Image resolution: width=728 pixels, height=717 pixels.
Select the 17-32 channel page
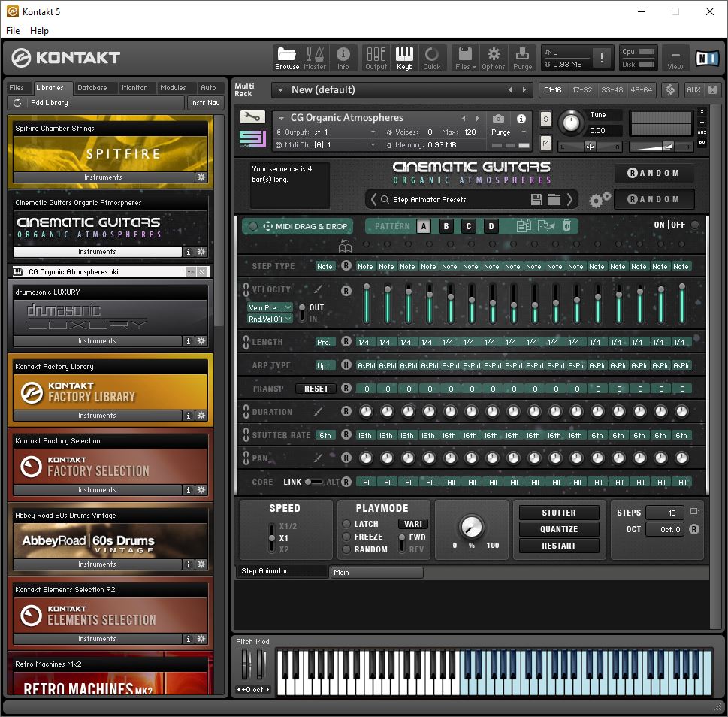[x=582, y=89]
